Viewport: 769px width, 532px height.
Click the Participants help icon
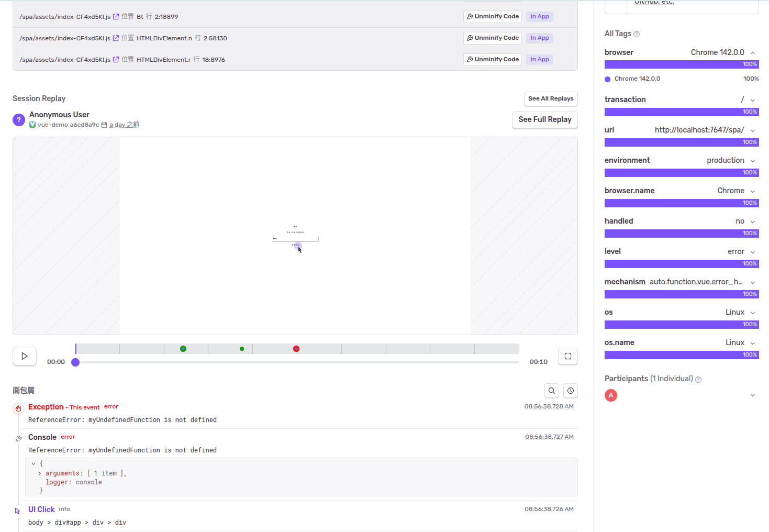click(x=698, y=379)
